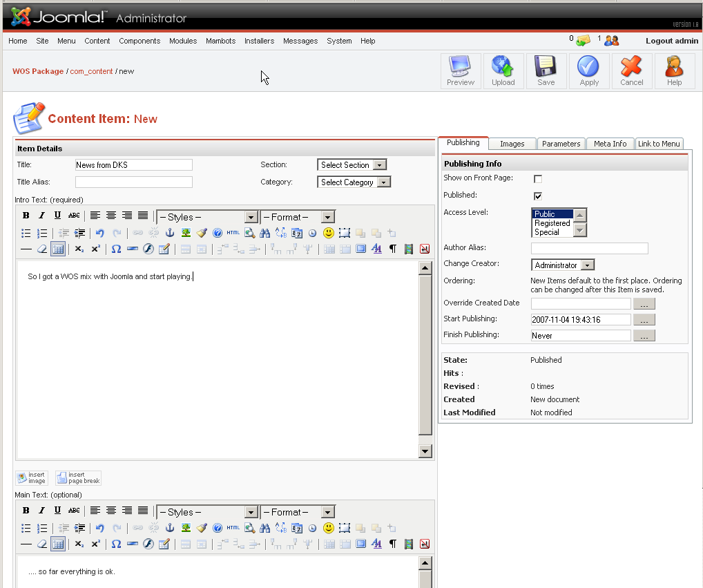
Task: Open the inbox messages icon
Action: pos(583,41)
